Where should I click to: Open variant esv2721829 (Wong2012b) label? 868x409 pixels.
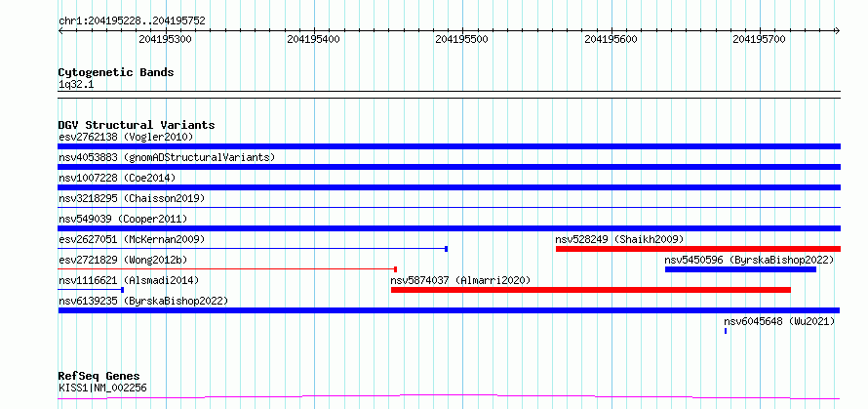125,260
